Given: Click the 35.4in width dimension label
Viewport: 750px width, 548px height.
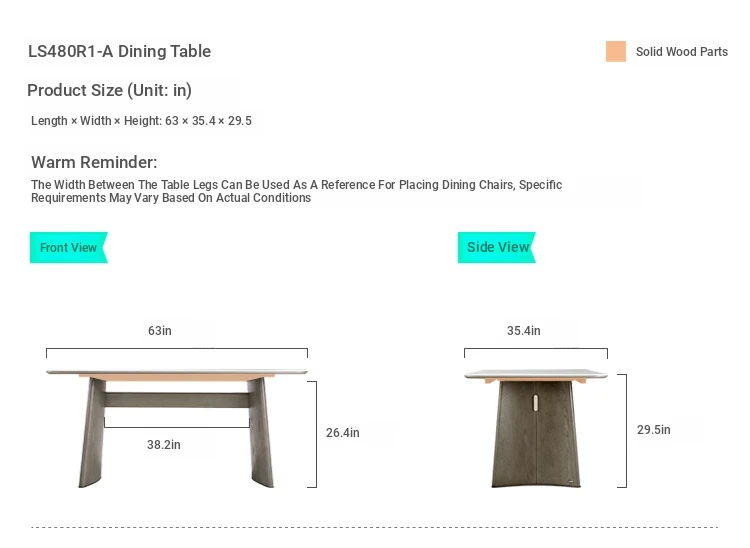Looking at the screenshot, I should 523,331.
